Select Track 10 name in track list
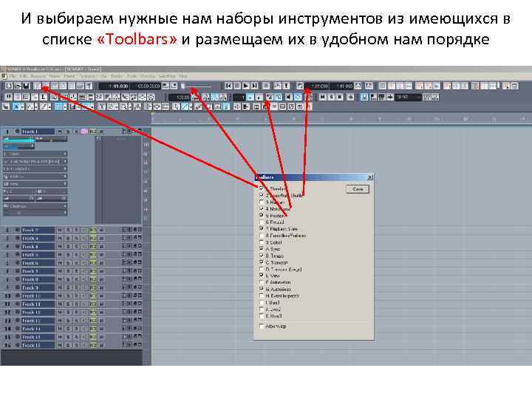The image size is (532, 399). pos(38,296)
